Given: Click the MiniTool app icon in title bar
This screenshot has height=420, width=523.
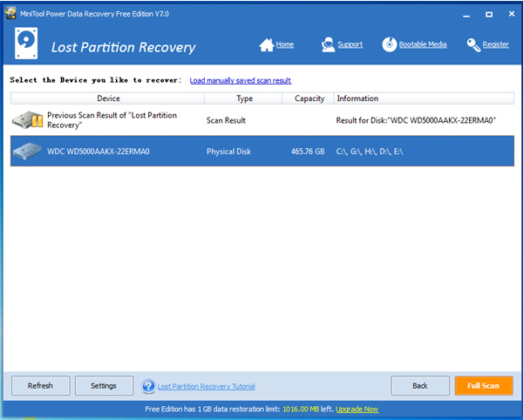Looking at the screenshot, I should pos(10,13).
